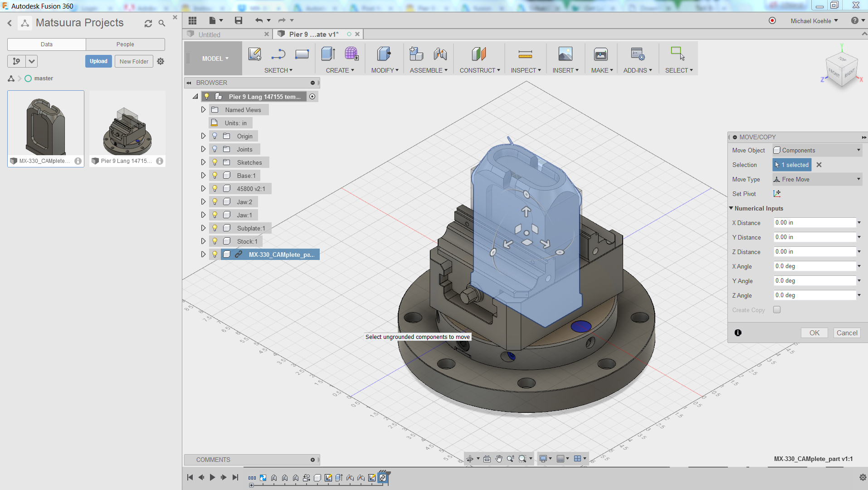Click the Select tool icon
868x490 pixels.
[678, 54]
